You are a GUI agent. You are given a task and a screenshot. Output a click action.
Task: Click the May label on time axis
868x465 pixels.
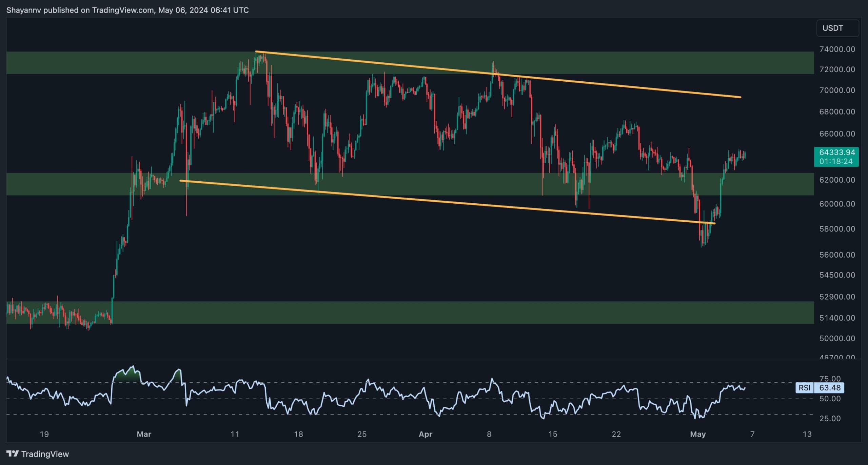(x=698, y=434)
